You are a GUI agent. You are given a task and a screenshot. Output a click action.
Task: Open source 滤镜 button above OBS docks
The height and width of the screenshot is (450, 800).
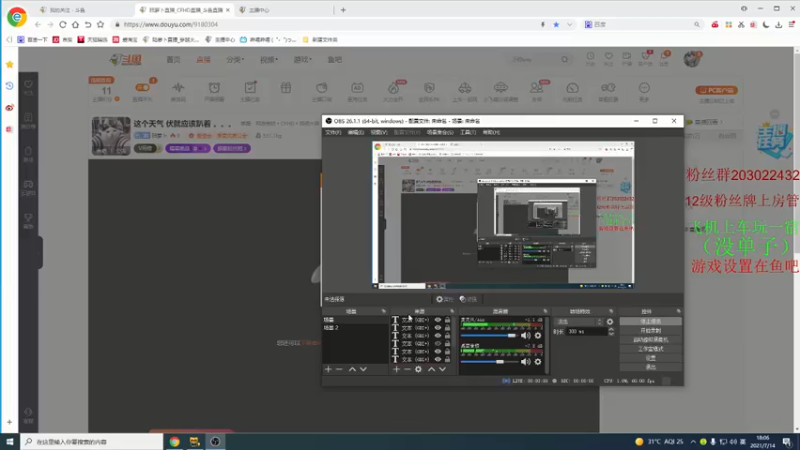[x=468, y=299]
